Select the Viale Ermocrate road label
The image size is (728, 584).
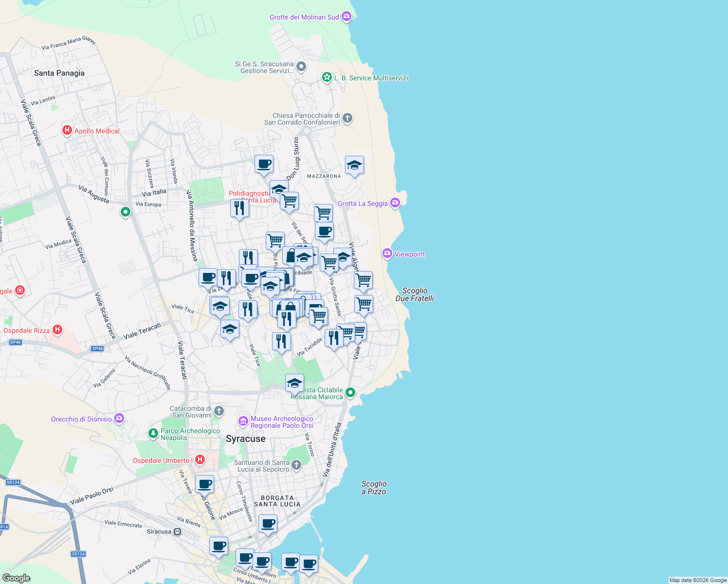123,524
